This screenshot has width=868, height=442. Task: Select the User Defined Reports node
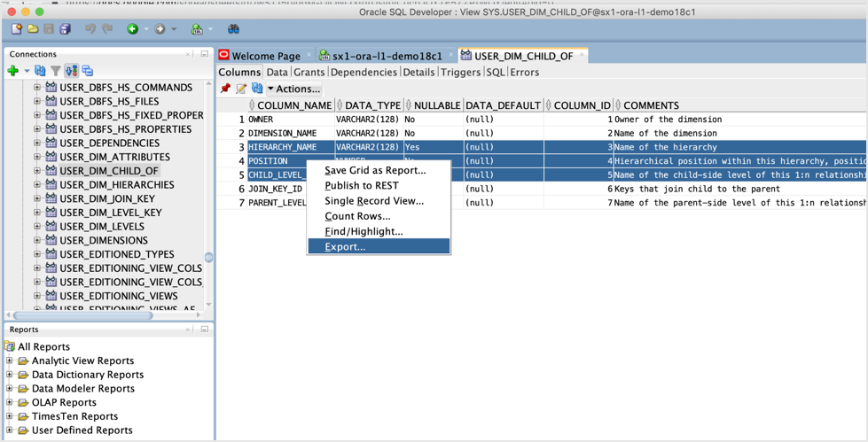[x=82, y=430]
